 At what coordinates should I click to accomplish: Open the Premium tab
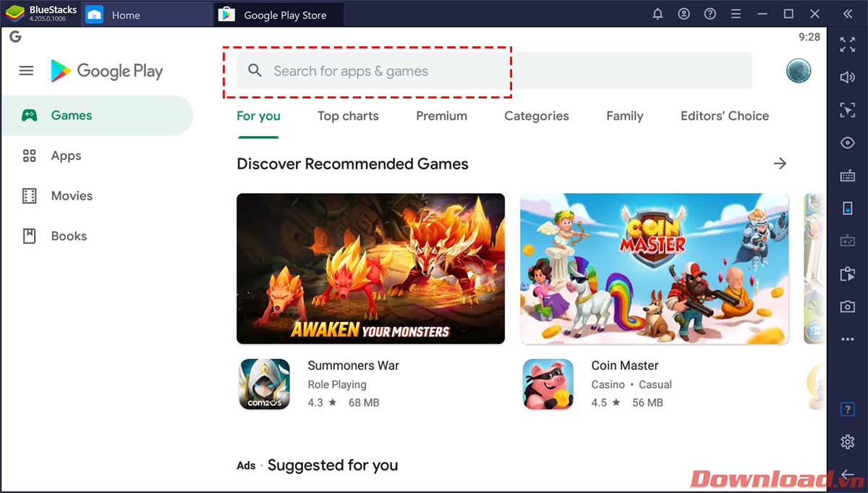pyautogui.click(x=441, y=116)
